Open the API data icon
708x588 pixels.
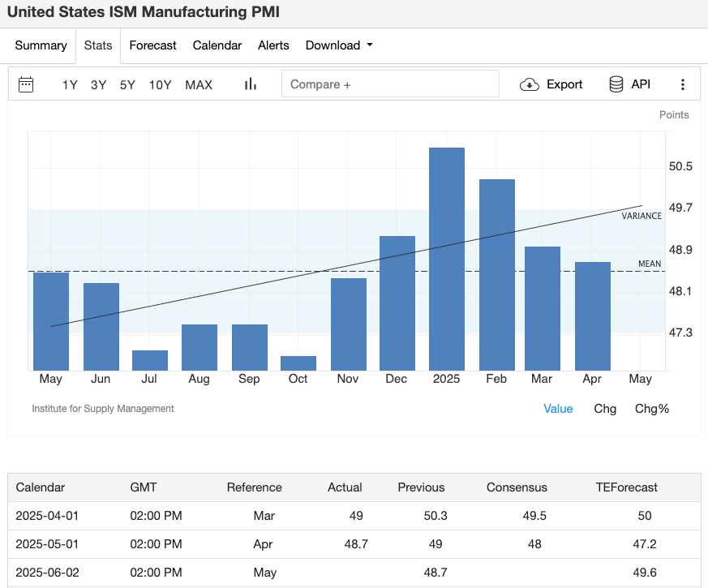(617, 84)
